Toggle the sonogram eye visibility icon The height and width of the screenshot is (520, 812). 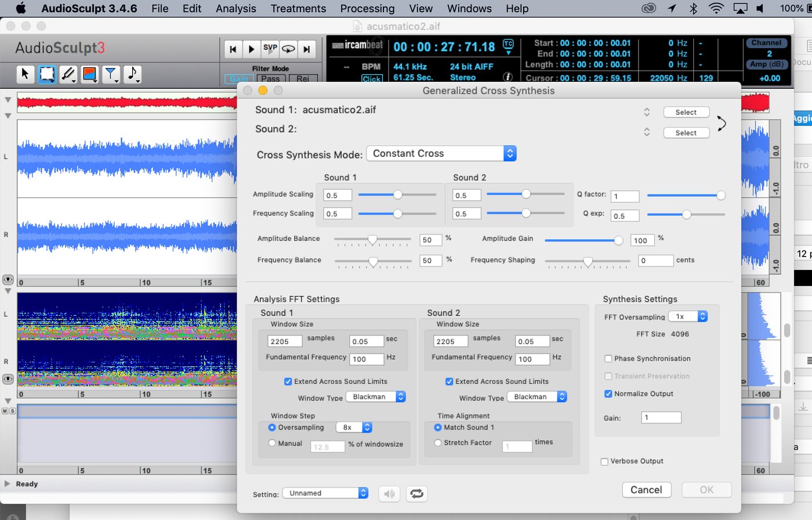pos(8,379)
